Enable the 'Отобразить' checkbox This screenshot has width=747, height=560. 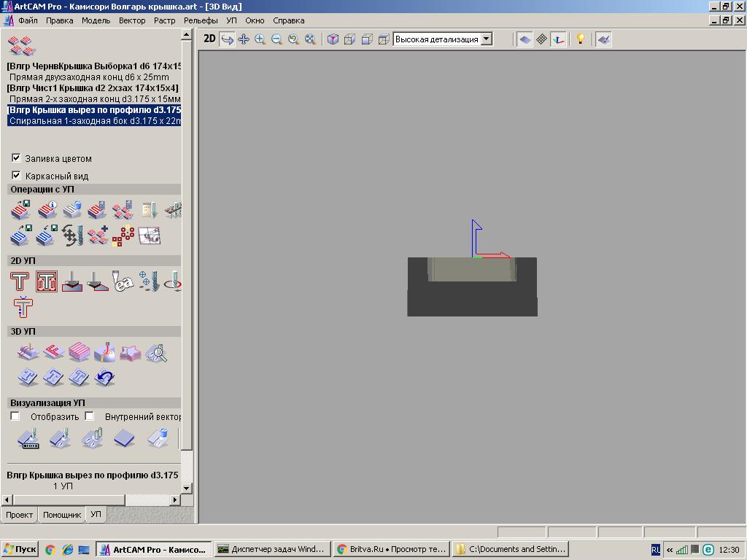[x=15, y=416]
